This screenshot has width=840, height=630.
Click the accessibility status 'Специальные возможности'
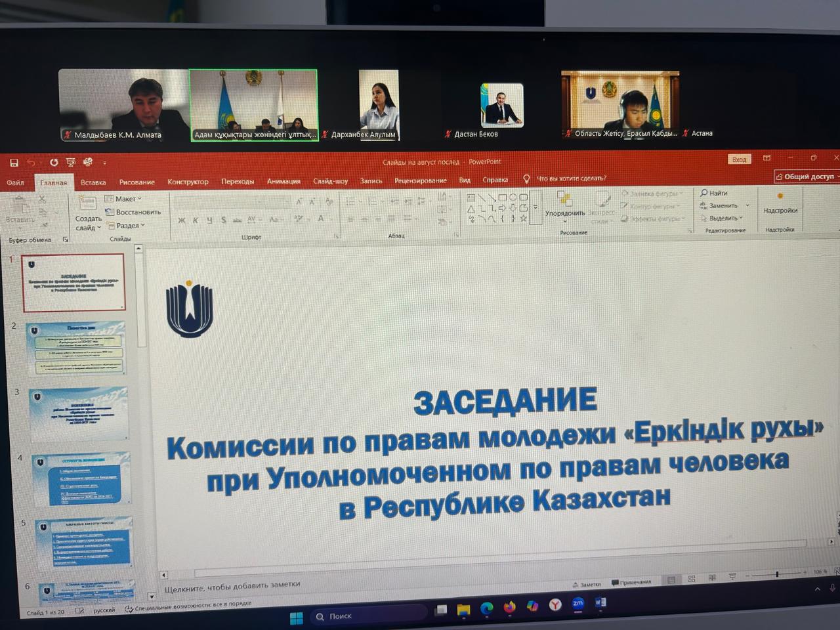188,607
